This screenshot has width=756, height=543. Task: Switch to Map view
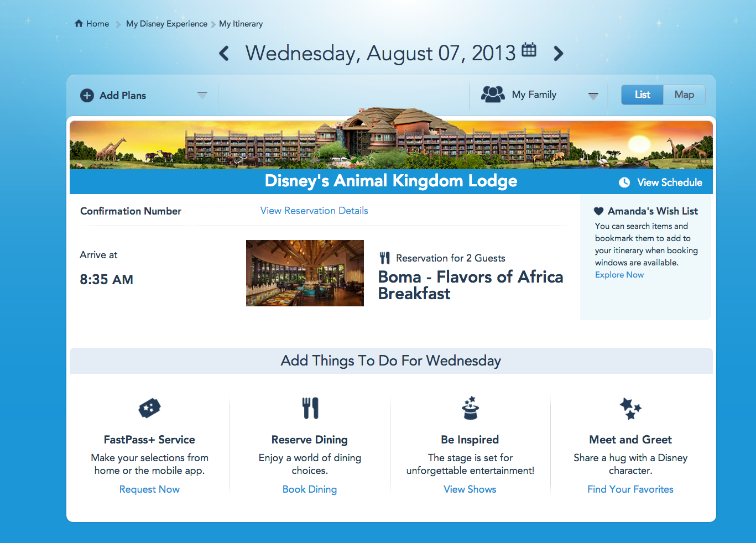[684, 95]
